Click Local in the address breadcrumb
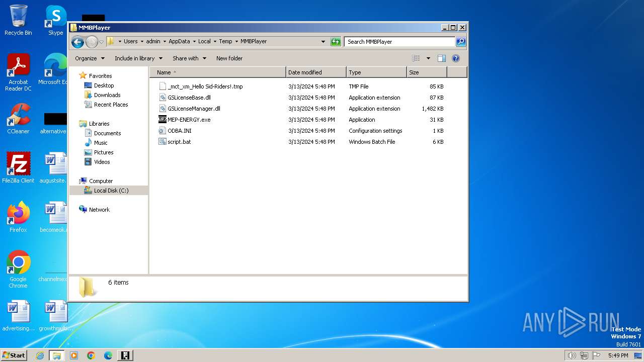 (204, 42)
